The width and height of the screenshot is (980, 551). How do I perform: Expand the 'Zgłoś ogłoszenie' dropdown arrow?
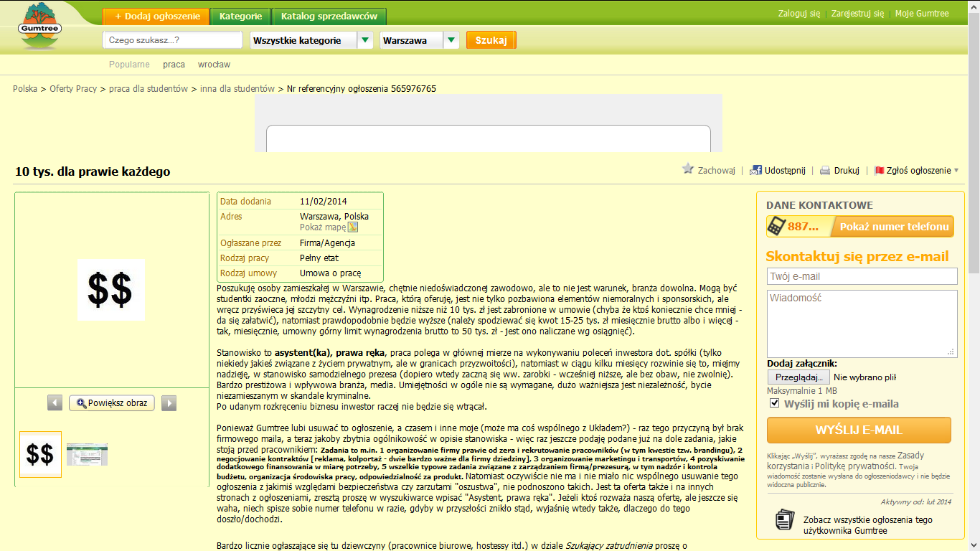coord(956,171)
